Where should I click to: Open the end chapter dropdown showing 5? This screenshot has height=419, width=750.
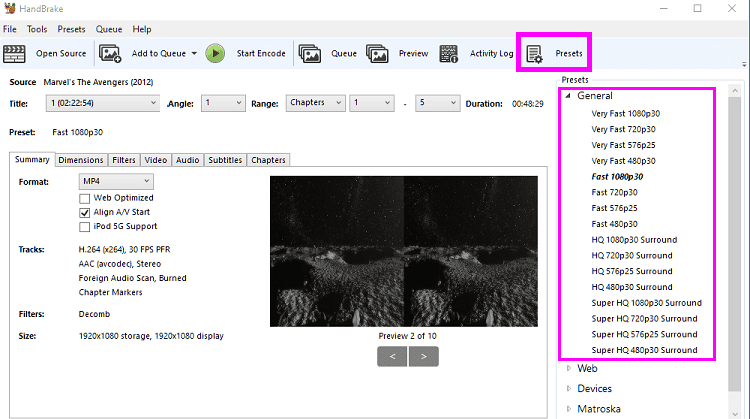[x=438, y=103]
